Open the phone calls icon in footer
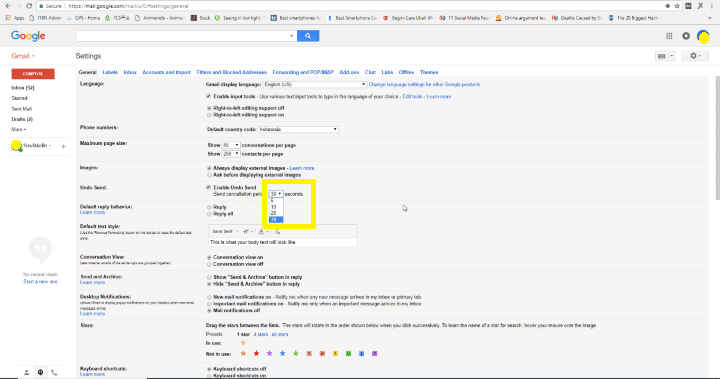The height and width of the screenshot is (379, 720). (x=54, y=373)
